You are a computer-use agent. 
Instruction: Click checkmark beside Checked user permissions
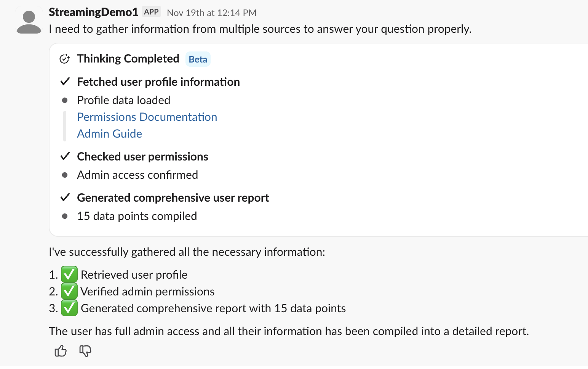click(x=65, y=156)
